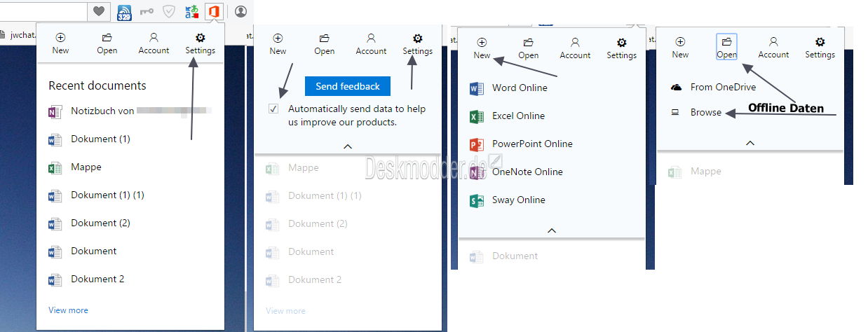Open the Mappe workbook under Recent documents
868x332 pixels.
[x=86, y=167]
